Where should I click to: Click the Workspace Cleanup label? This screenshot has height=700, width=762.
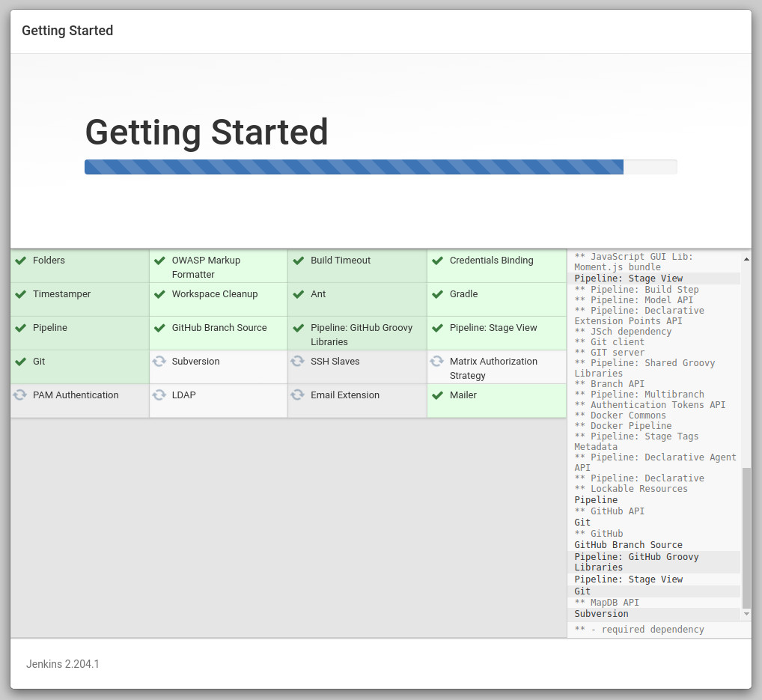pyautogui.click(x=215, y=294)
